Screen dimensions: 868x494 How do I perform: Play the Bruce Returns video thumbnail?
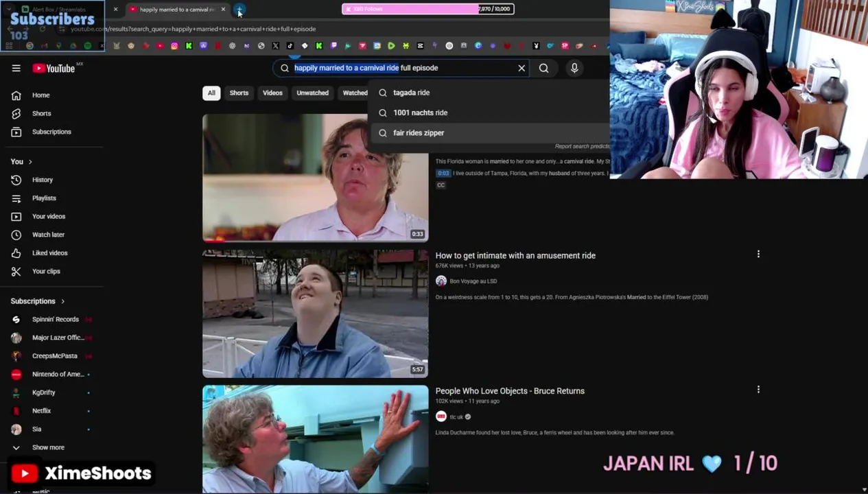pos(315,439)
